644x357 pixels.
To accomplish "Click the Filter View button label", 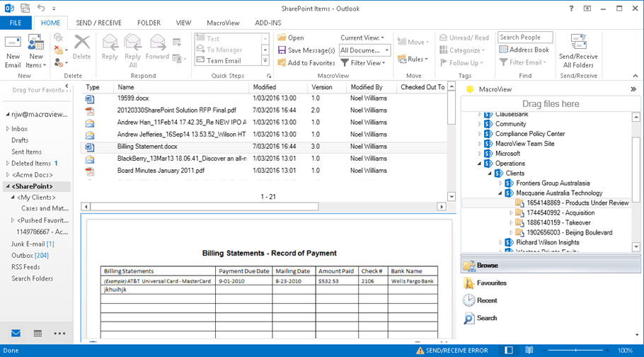I will point(366,63).
